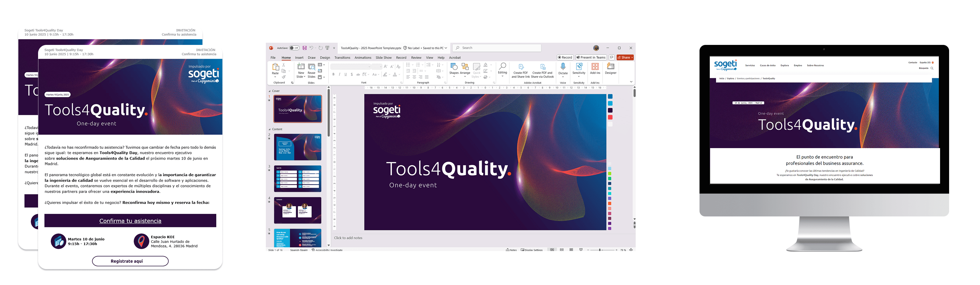This screenshot has width=980, height=285.
Task: Click the Bold formatting icon
Action: click(333, 75)
